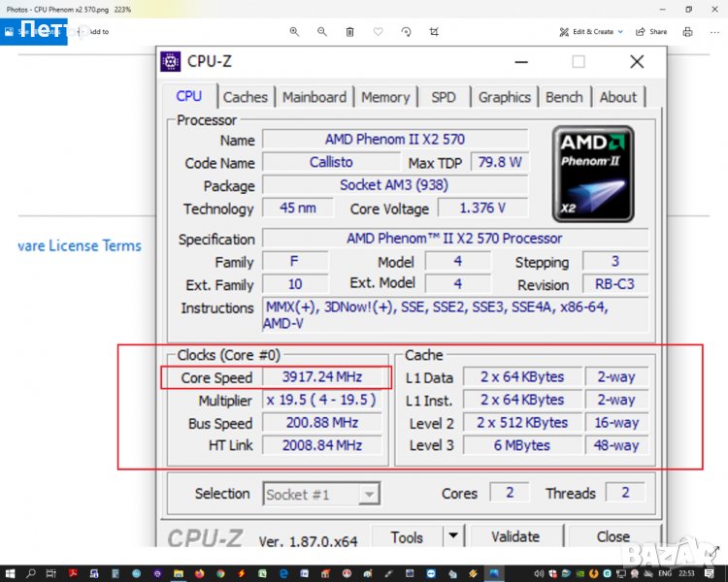Switch to the Caches tab
Viewport: 728px width, 582px height.
245,97
